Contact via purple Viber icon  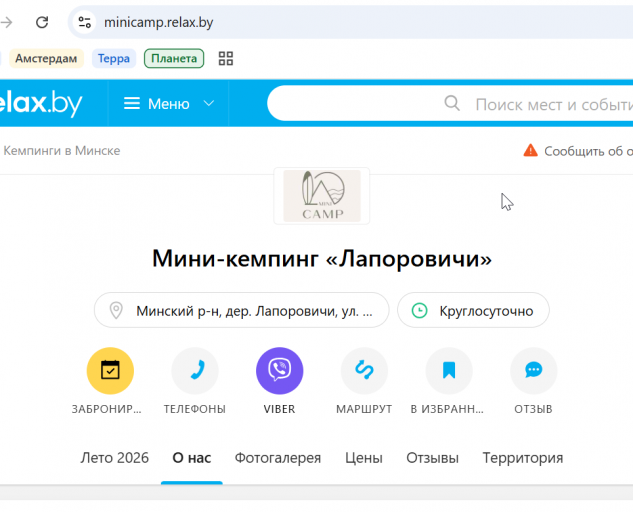coord(279,371)
